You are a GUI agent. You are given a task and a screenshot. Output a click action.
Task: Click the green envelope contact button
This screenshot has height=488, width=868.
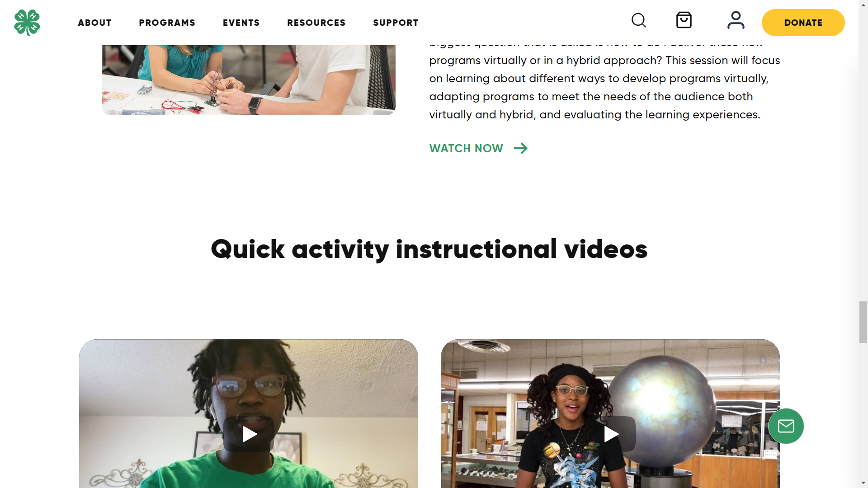(786, 426)
